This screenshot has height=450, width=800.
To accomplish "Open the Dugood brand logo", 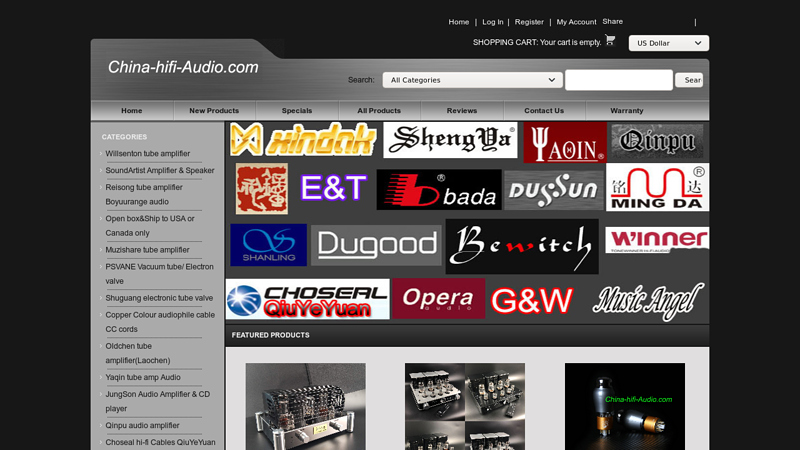I will point(376,245).
